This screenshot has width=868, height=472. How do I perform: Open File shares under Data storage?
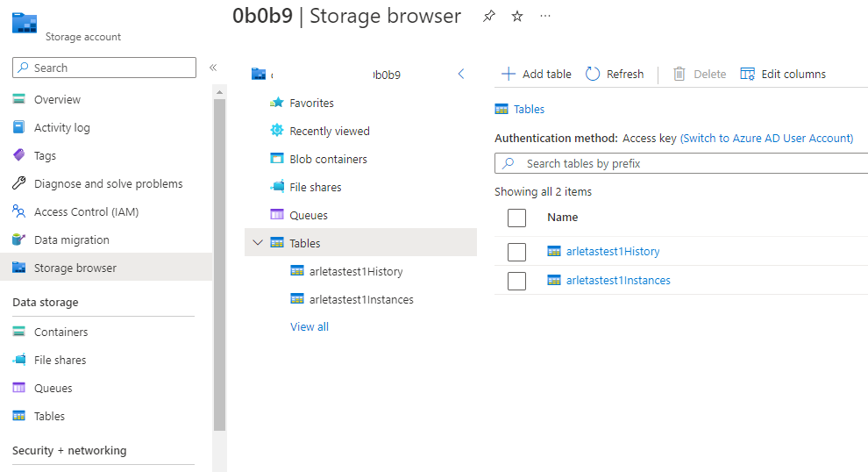point(60,360)
